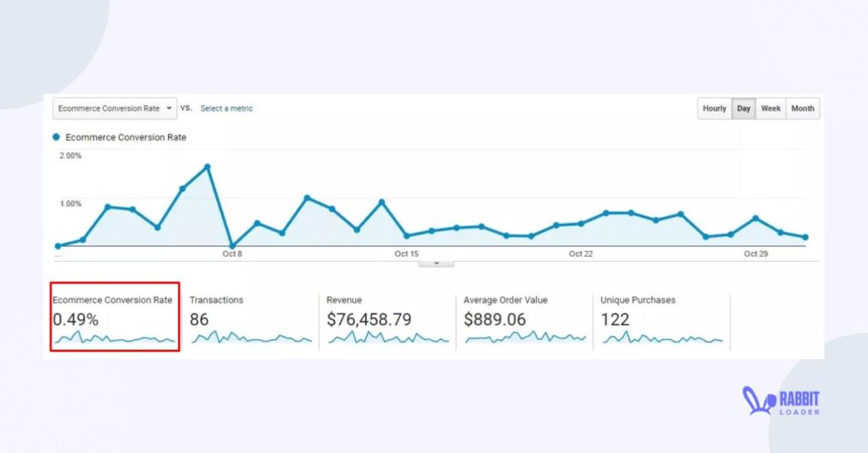The height and width of the screenshot is (453, 868).
Task: Select the Unique Purchases 122 scorecard
Action: click(x=661, y=321)
